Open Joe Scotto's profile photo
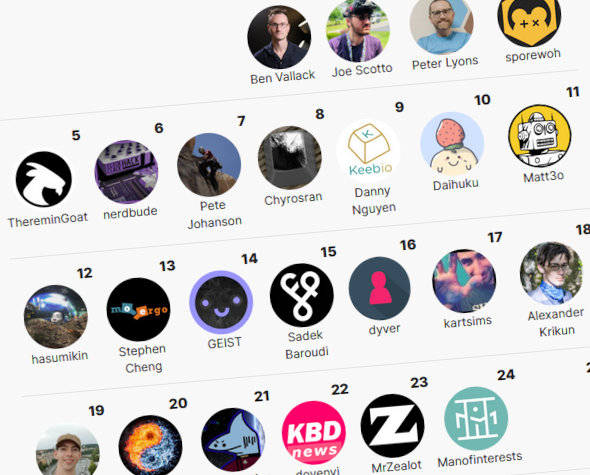 point(358,30)
